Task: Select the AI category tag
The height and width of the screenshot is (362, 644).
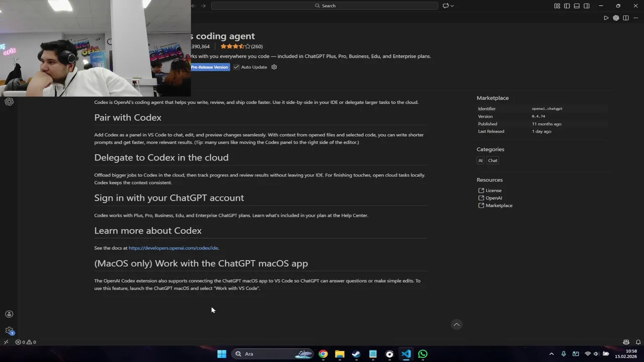Action: point(480,160)
